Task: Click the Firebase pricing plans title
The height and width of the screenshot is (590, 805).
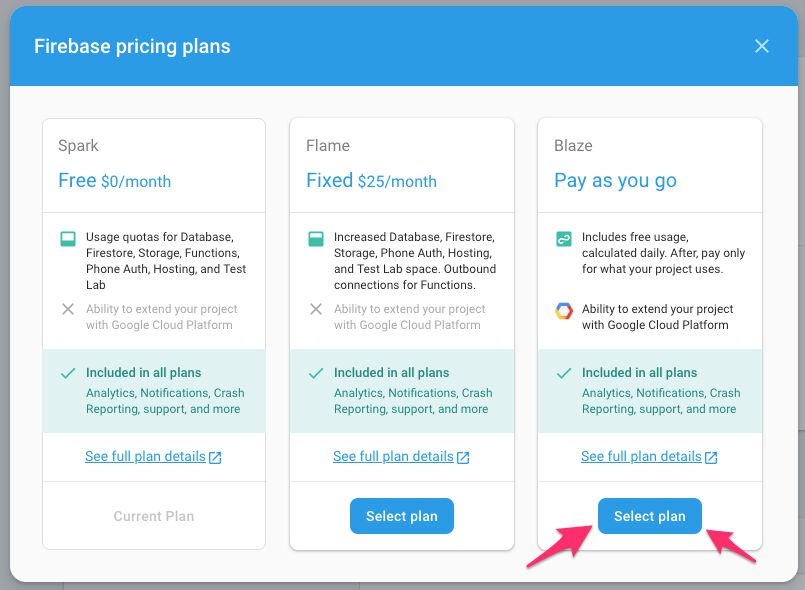Action: [x=132, y=46]
